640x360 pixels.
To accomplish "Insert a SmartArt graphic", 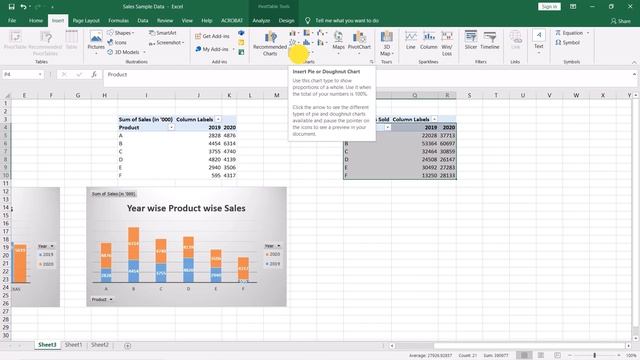I will 162,33.
